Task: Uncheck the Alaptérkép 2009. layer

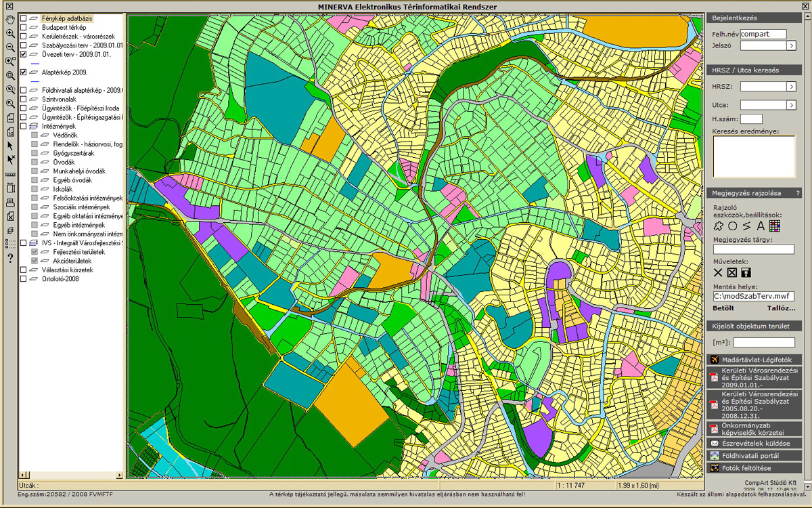Action: point(24,72)
